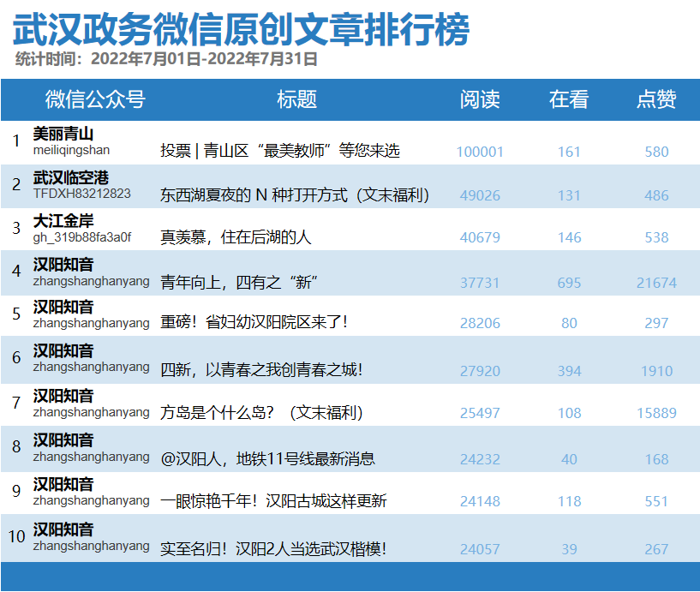
Task: Sort by the 在看 column header
Action: (x=569, y=99)
